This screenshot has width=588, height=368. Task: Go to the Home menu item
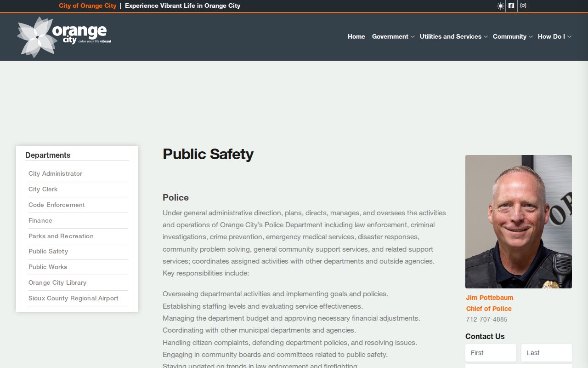356,36
